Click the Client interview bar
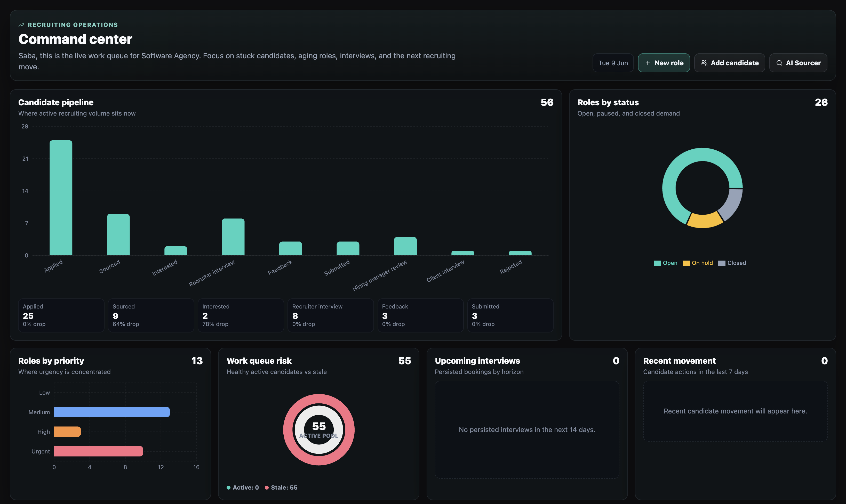The height and width of the screenshot is (504, 846). tap(463, 253)
